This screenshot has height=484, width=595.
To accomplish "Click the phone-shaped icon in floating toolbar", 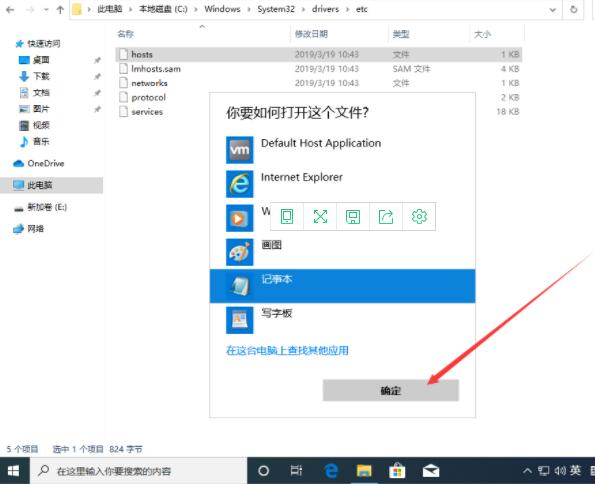I will pyautogui.click(x=287, y=216).
